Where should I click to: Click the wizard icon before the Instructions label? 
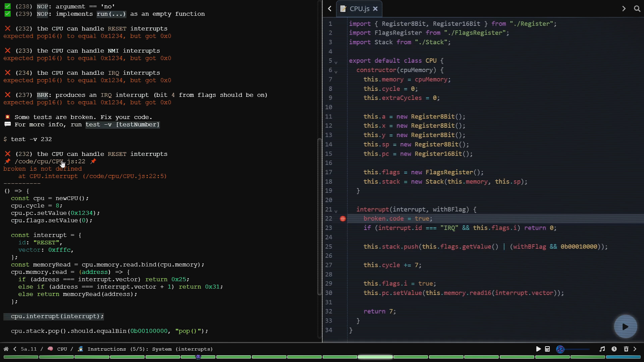coord(80,349)
